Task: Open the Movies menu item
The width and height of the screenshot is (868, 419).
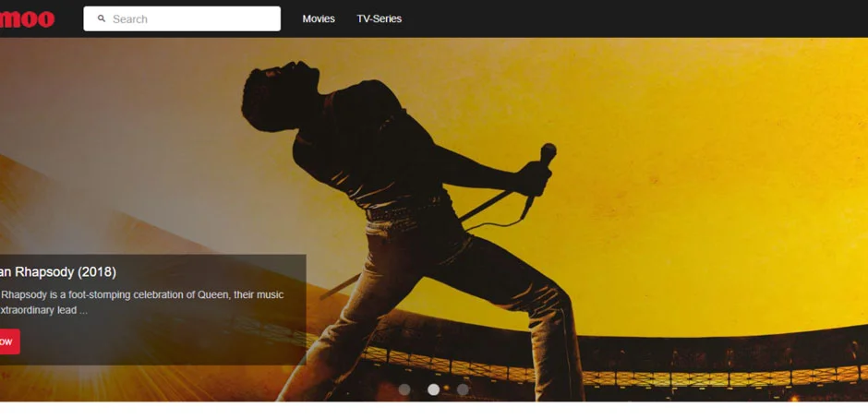Action: coord(319,18)
